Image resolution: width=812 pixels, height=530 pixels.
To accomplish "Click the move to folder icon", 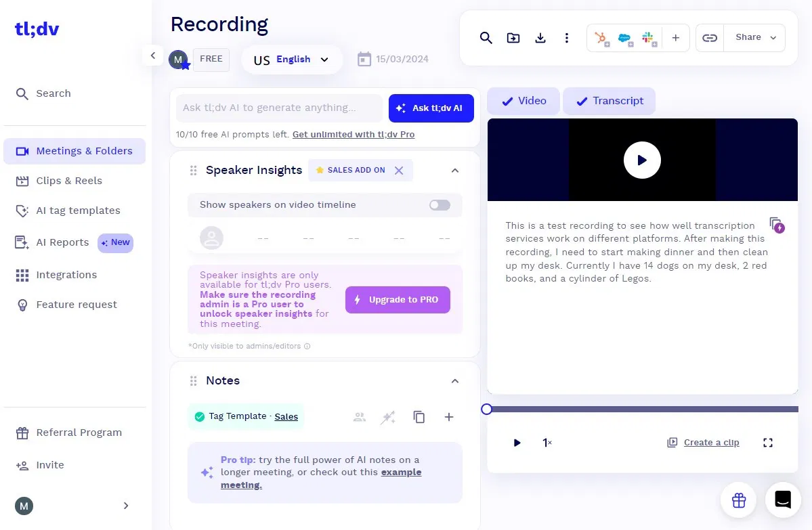I will [513, 38].
